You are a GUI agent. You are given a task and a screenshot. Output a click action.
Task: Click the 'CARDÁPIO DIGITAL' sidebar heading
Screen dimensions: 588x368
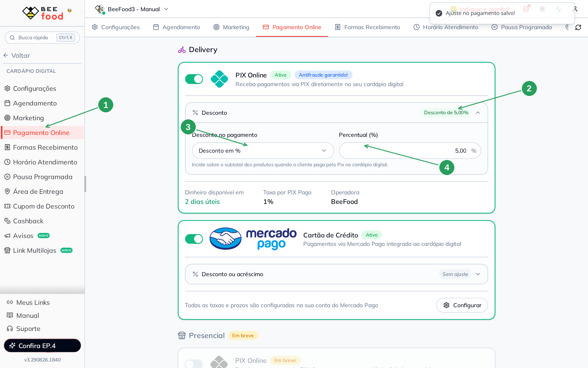(x=31, y=71)
